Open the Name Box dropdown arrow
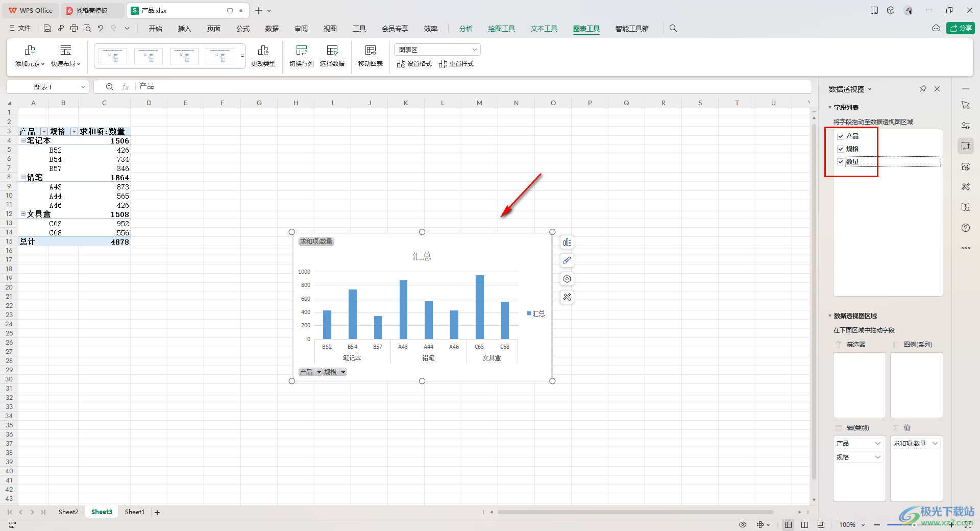This screenshot has width=980, height=531. pos(83,87)
